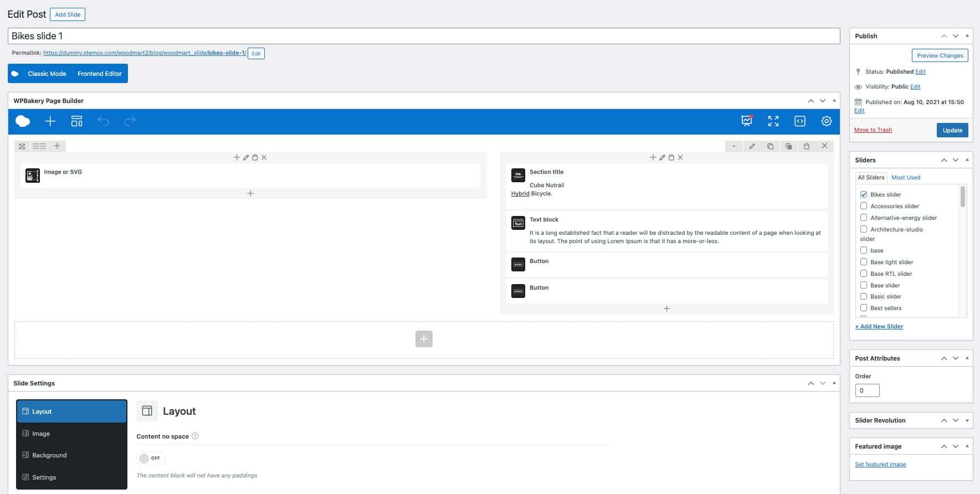Collapse the row using toggle arrow
Screen dimensions: 980x494
(x=733, y=146)
